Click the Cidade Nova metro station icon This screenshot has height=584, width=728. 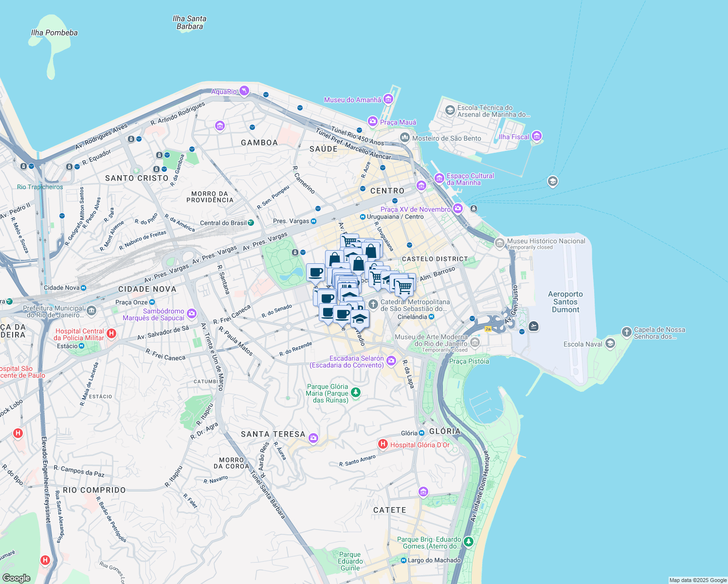84,288
